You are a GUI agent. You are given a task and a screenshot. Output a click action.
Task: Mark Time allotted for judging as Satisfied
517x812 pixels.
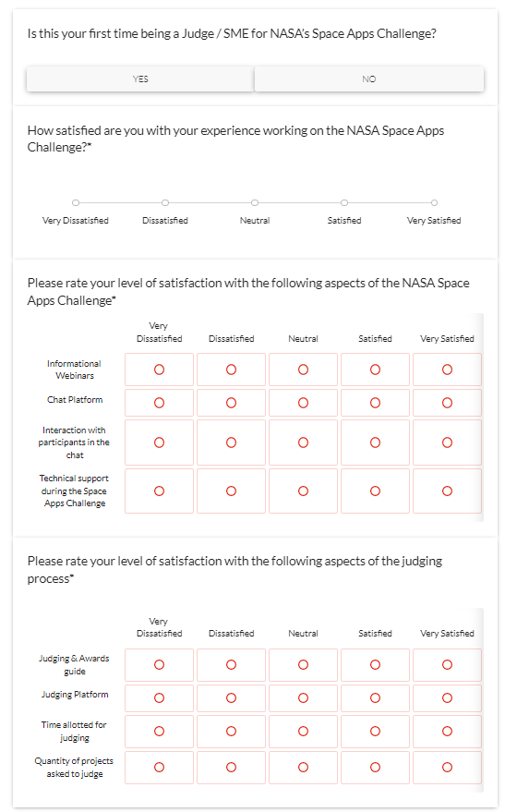[x=375, y=732]
